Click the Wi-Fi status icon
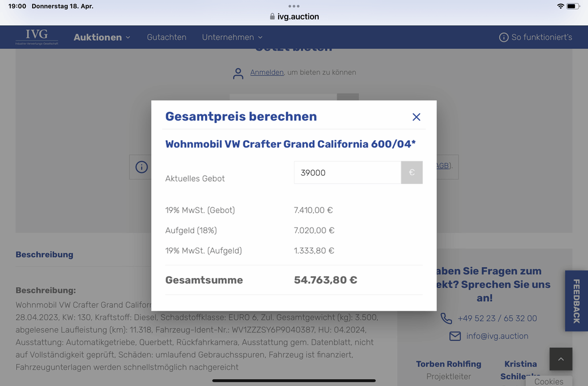Viewport: 588px width, 386px height. click(x=560, y=6)
